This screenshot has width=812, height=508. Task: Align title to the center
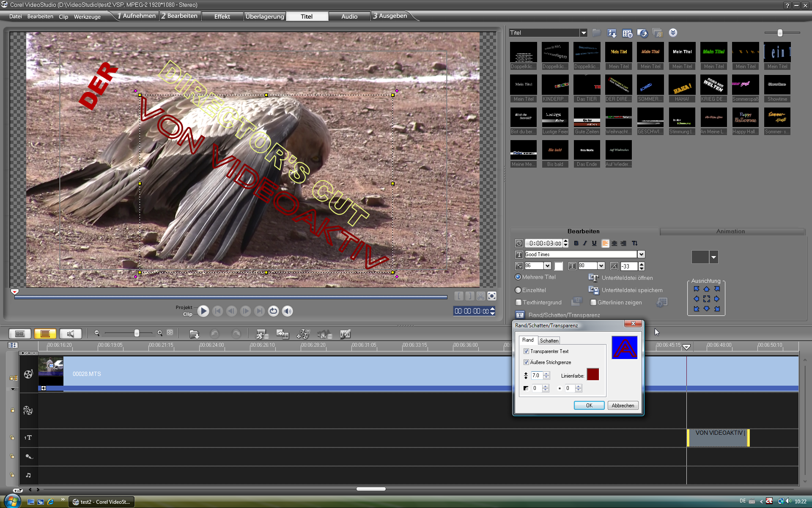pyautogui.click(x=706, y=299)
